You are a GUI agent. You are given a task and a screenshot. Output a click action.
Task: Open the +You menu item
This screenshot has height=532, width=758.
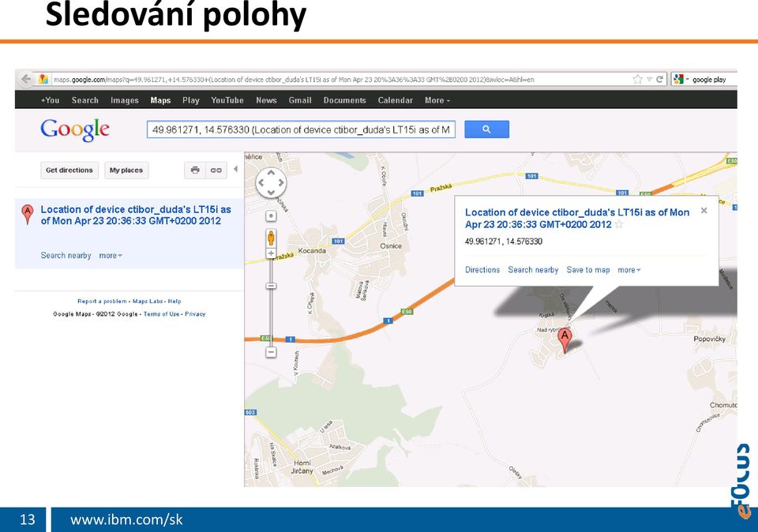coord(50,100)
